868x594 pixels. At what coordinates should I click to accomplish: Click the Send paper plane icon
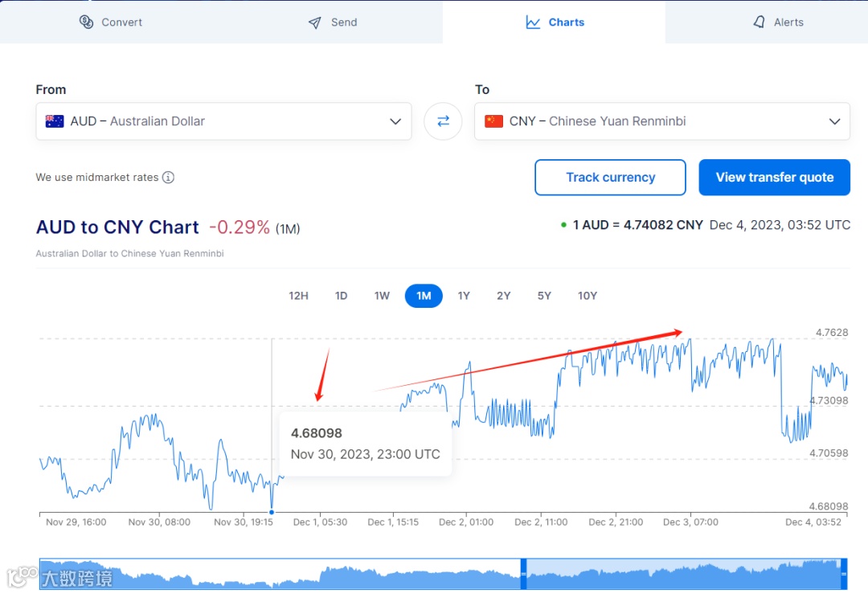pyautogui.click(x=315, y=23)
